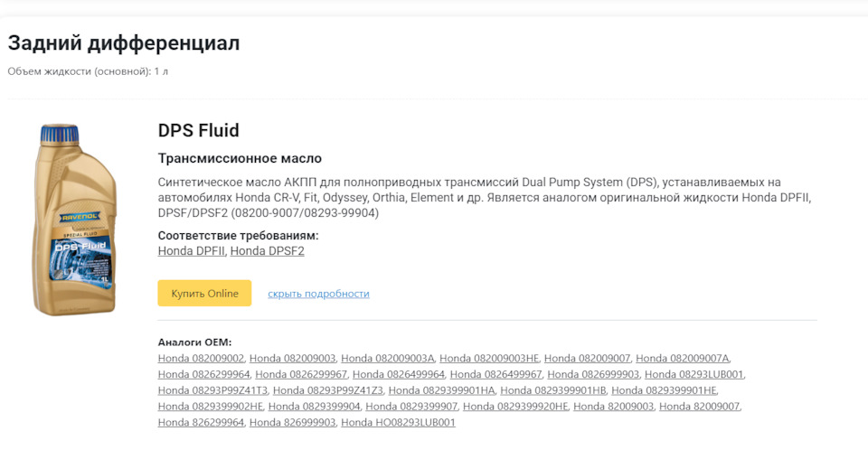Image resolution: width=868 pixels, height=450 pixels.
Task: Open the Honda DPSF2 requirement link
Action: click(268, 251)
